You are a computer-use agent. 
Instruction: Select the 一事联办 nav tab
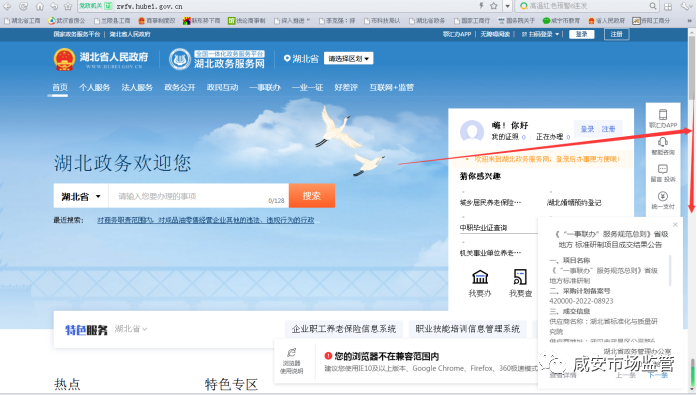click(265, 87)
